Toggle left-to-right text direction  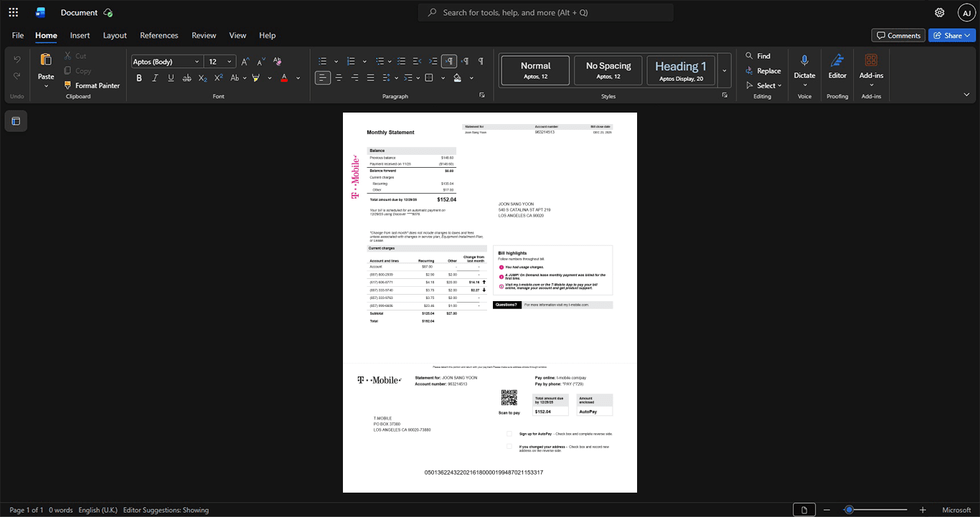coord(448,62)
